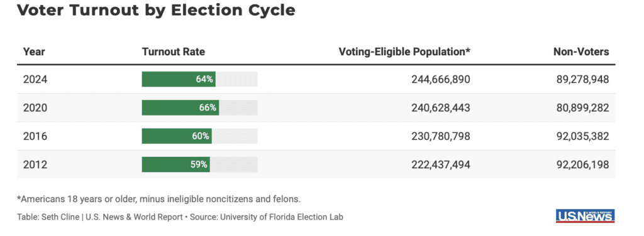Click the 89,278,948 non-voters value
The height and width of the screenshot is (236, 644).
583,80
